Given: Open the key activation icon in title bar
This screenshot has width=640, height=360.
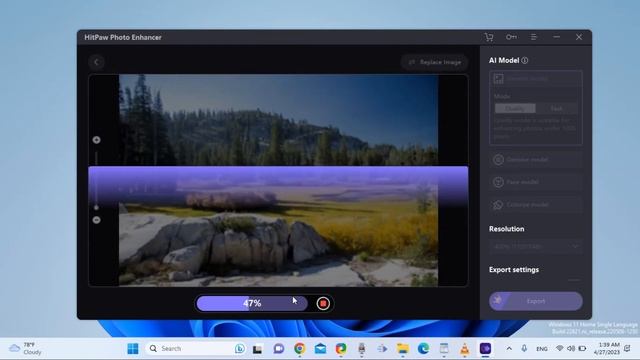Looking at the screenshot, I should (511, 37).
